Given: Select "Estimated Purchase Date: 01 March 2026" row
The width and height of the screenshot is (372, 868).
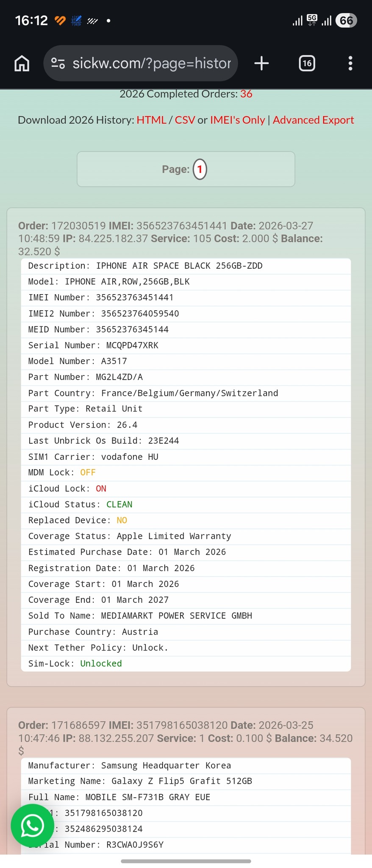Looking at the screenshot, I should 186,552.
